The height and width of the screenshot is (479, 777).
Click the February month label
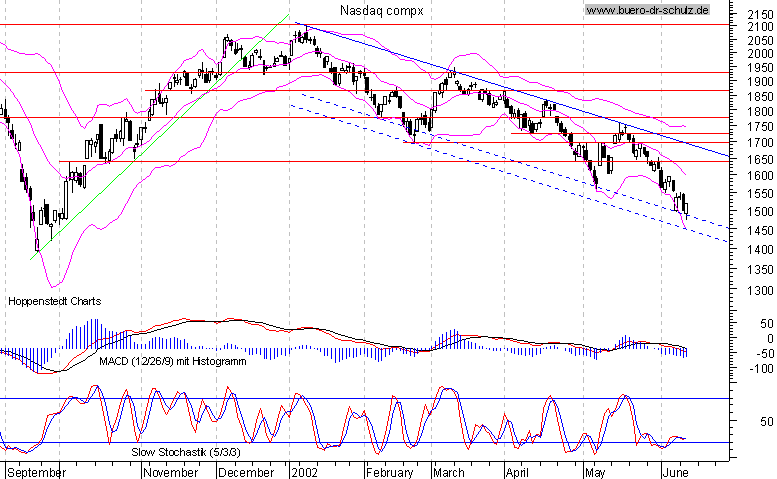click(390, 473)
